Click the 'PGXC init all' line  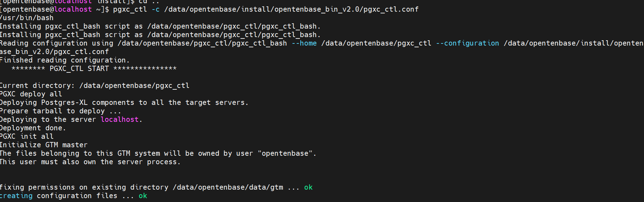tap(27, 136)
